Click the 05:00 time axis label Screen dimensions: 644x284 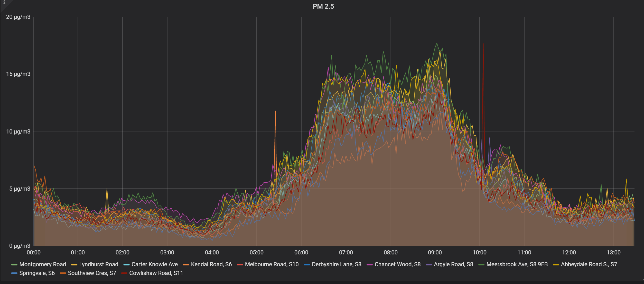(x=257, y=252)
